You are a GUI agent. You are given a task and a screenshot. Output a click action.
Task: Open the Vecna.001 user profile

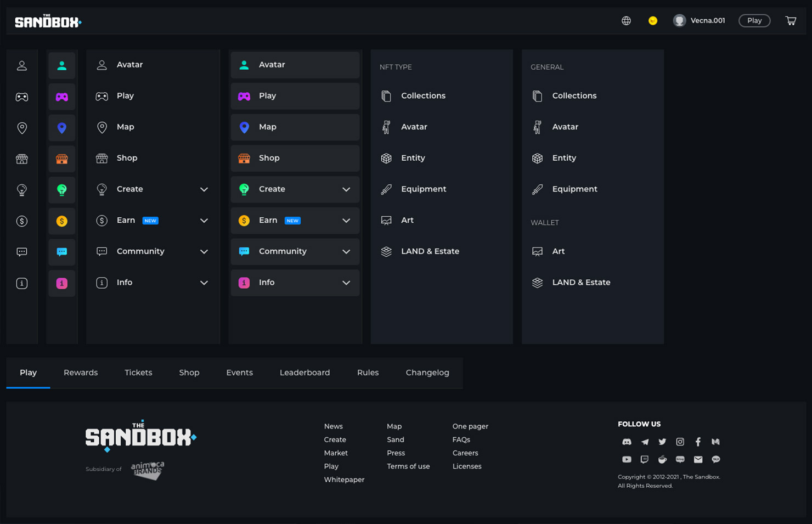(700, 21)
